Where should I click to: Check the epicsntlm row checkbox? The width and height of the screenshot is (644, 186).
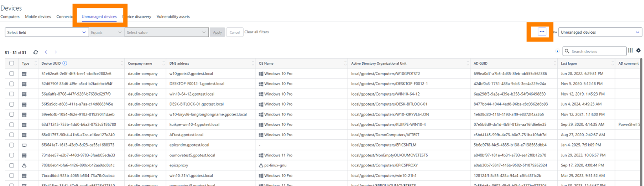12,145
